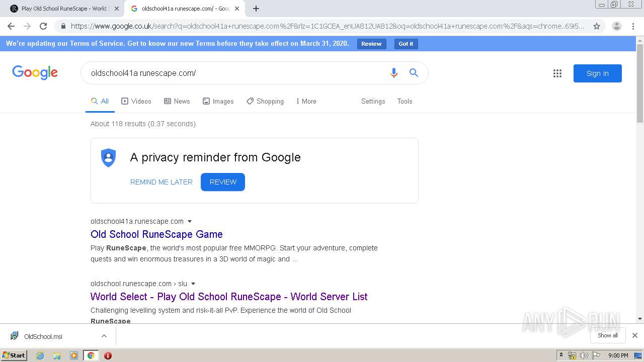
Task: Open media player taskbar icon
Action: [74, 355]
